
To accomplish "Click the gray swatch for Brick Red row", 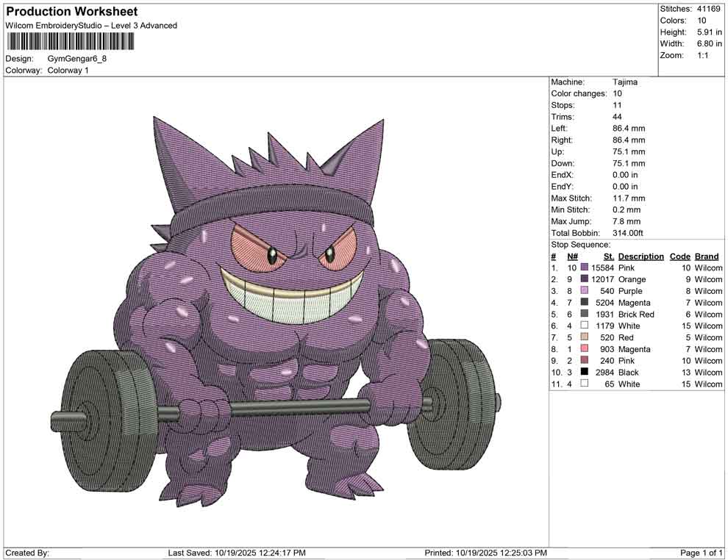I will point(585,314).
